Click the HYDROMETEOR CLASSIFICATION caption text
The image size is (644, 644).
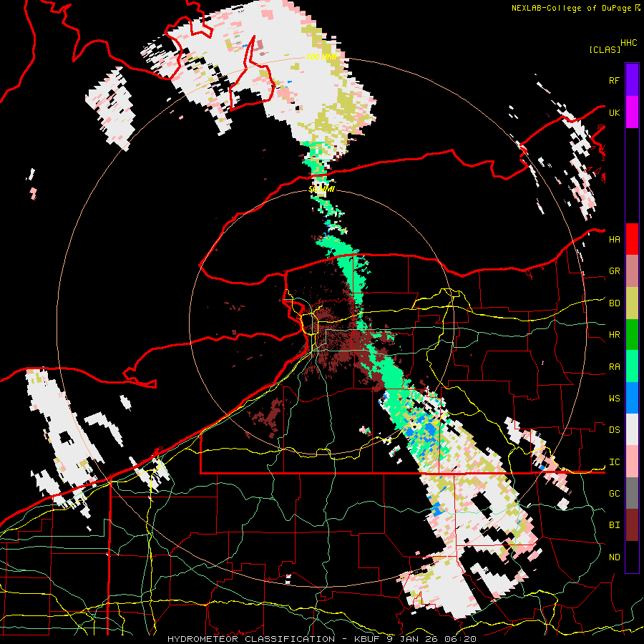point(251,639)
